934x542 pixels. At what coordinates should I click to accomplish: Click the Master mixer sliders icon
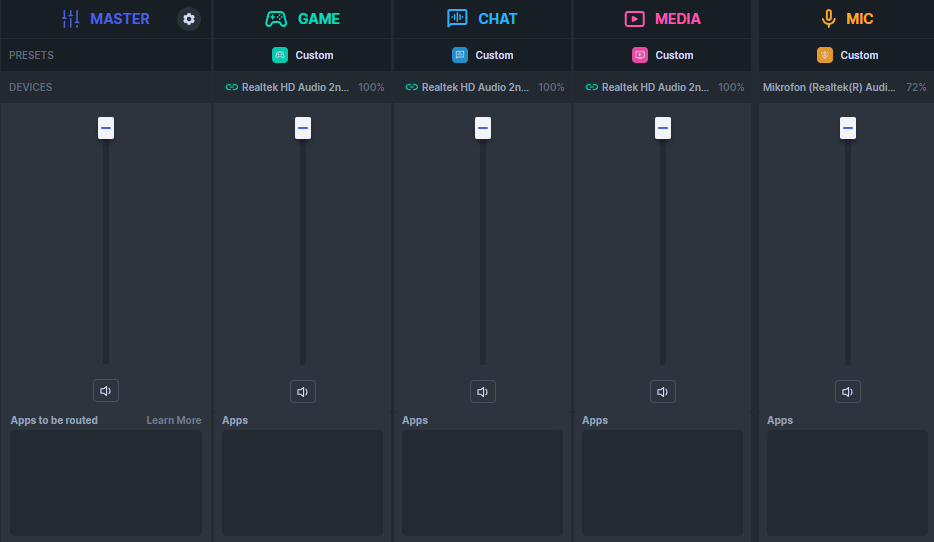pos(70,19)
